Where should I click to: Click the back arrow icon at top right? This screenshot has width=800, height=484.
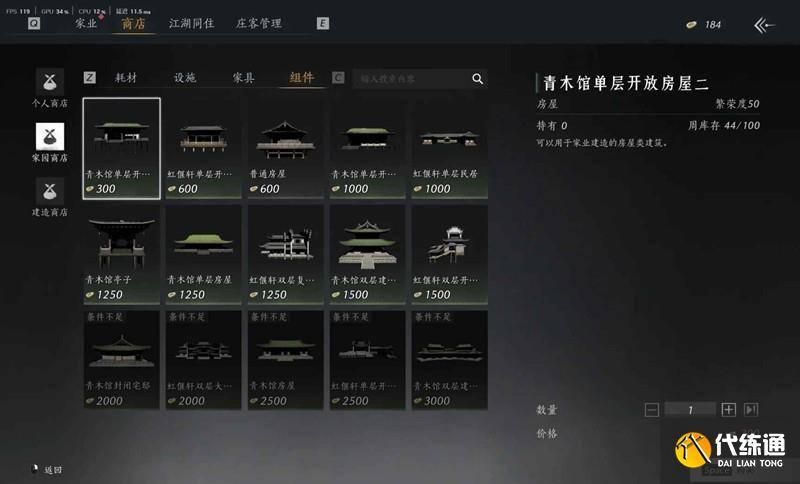764,24
